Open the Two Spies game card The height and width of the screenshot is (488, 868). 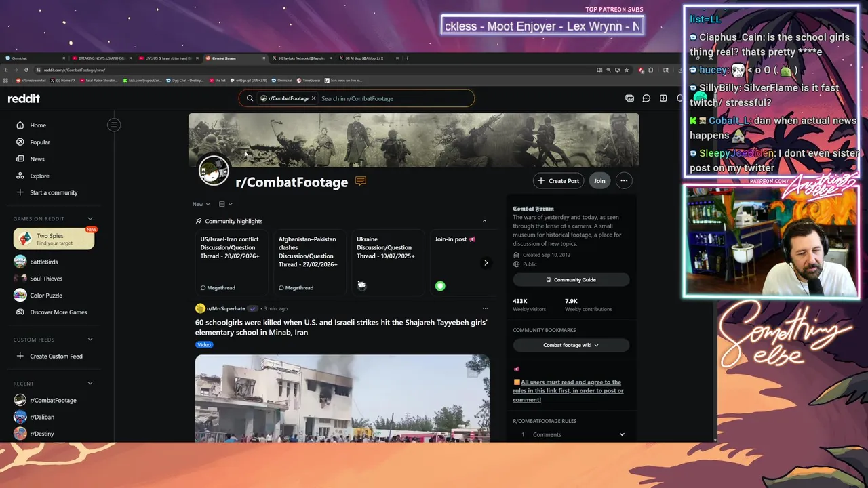point(54,239)
